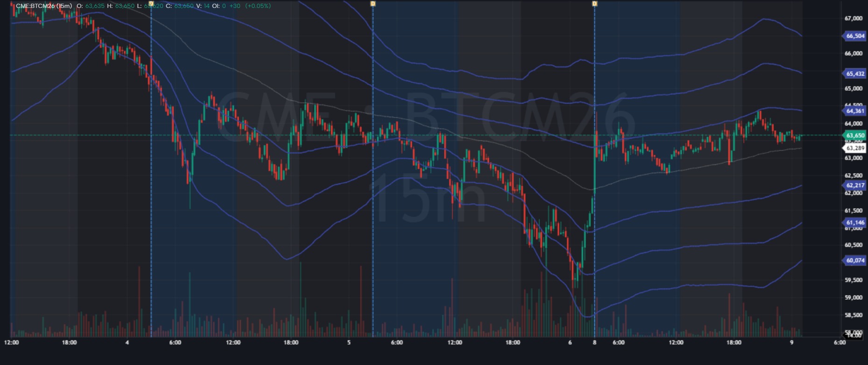Select the High value after H: in legend

[x=124, y=6]
